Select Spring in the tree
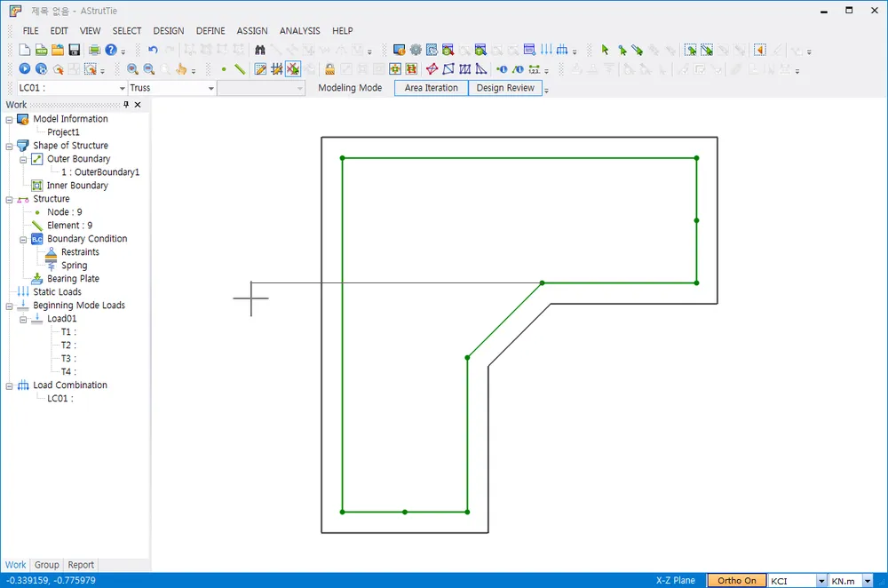 (x=75, y=265)
